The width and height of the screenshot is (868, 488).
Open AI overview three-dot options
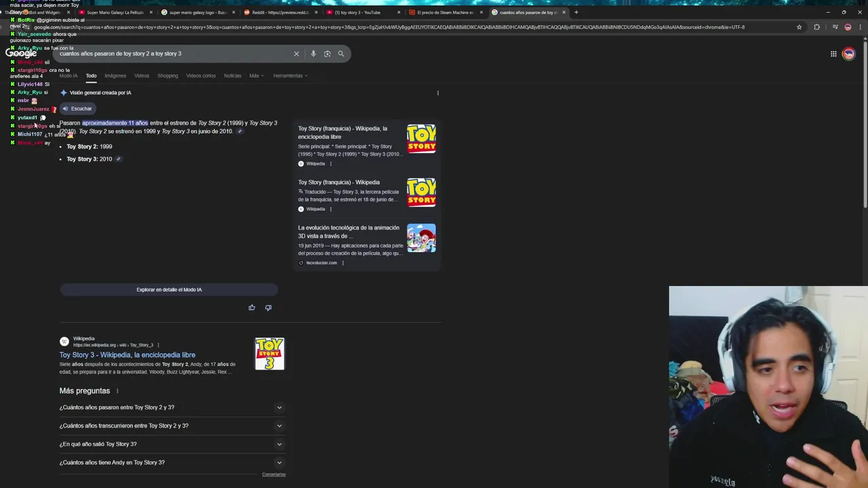(x=438, y=93)
